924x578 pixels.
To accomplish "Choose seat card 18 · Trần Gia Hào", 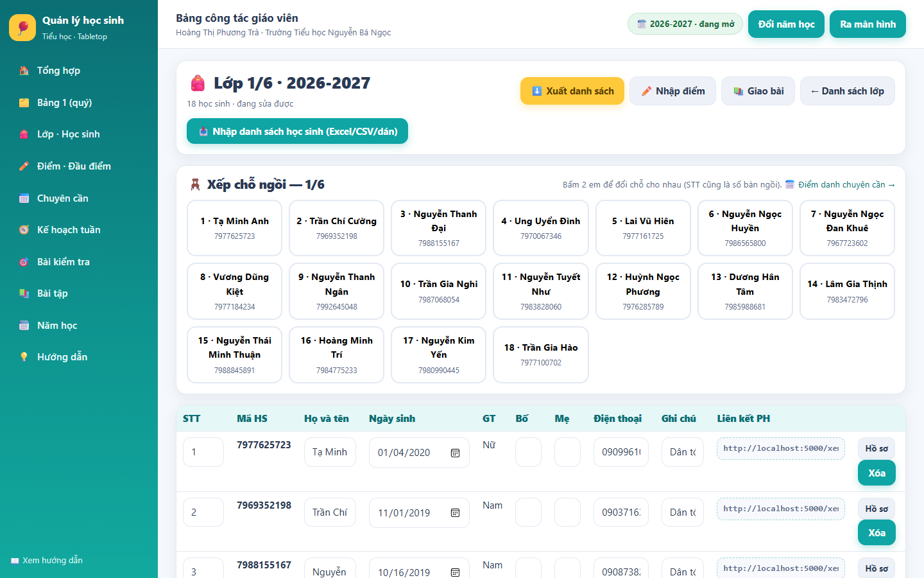I will point(541,355).
